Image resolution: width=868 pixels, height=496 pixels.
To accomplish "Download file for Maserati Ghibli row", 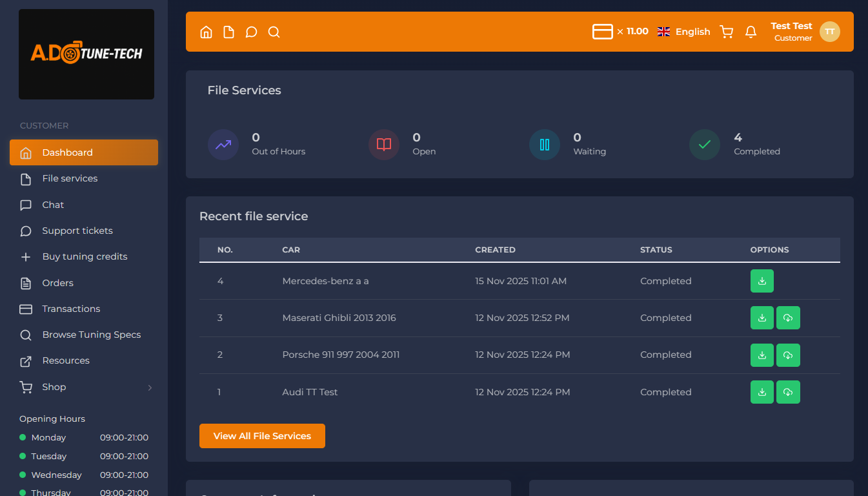I will point(762,318).
